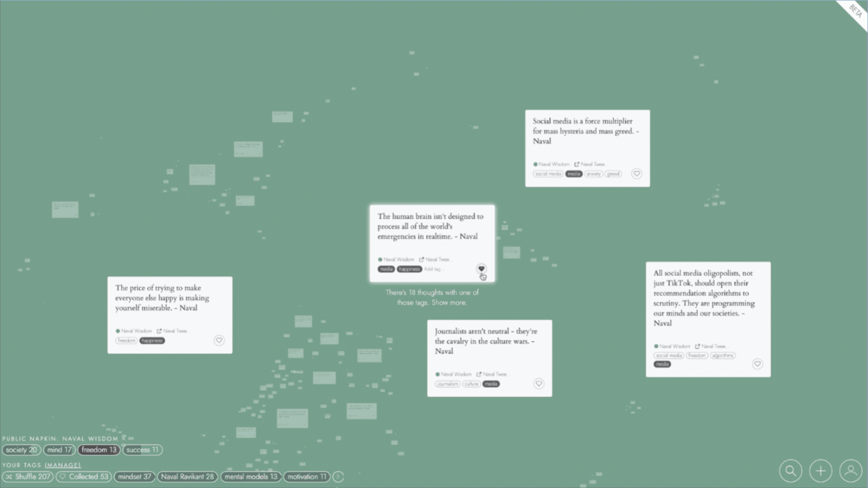The width and height of the screenshot is (868, 488).
Task: Filter by mental models 13 tag
Action: 251,477
